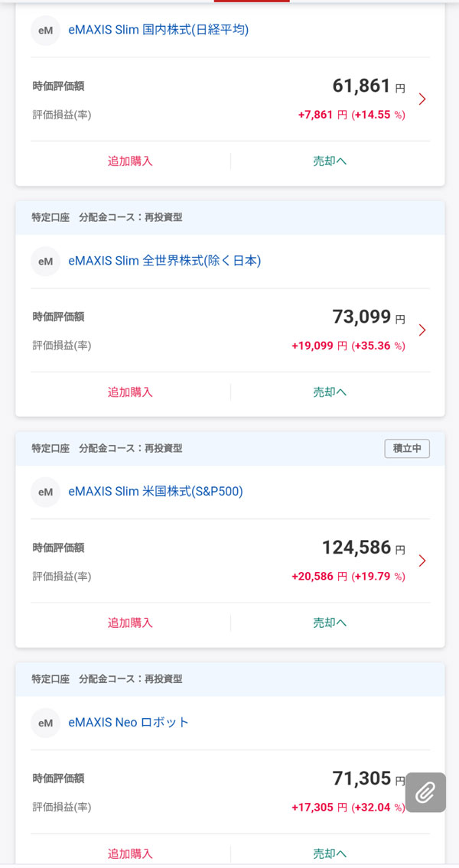Open eMAXIS Neo ロボット fund link
Screen dimensions: 459x868
(x=129, y=723)
